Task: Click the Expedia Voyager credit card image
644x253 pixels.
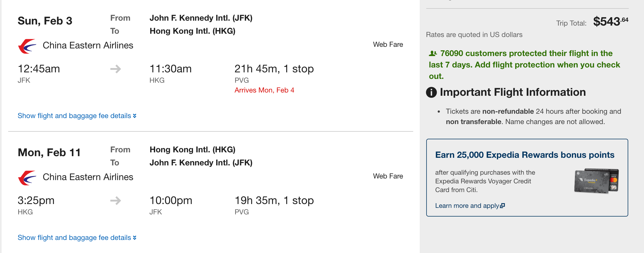Action: (596, 181)
